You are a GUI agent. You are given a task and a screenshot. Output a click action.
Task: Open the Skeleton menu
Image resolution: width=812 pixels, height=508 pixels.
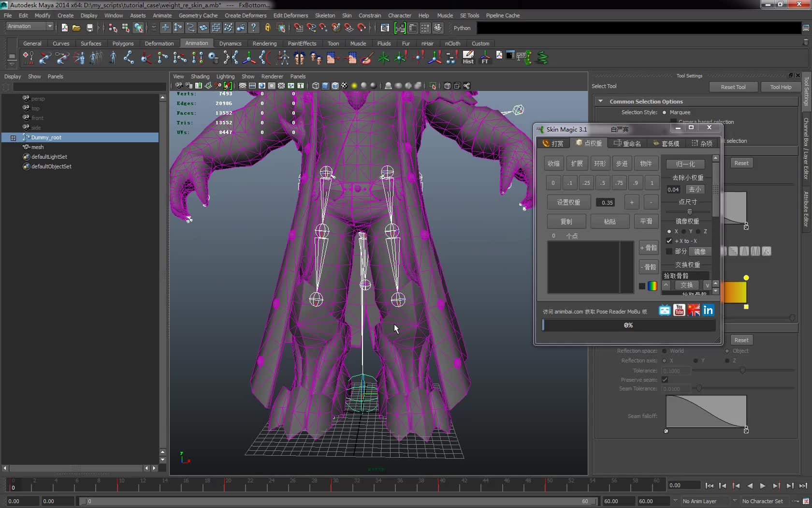[x=325, y=15]
